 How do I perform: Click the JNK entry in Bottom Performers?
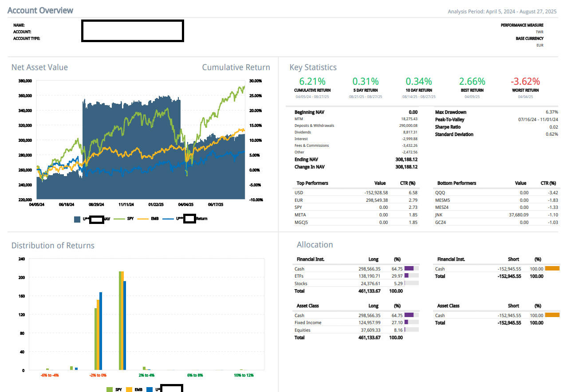pos(439,215)
